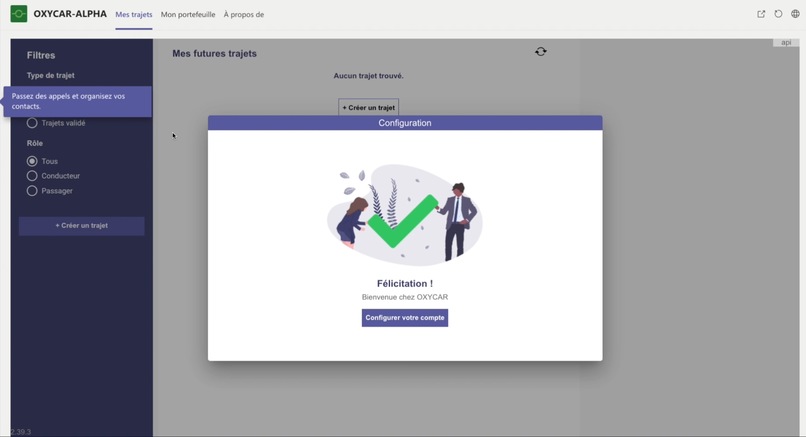Open the pop-out app icon
806x437 pixels.
click(x=761, y=14)
